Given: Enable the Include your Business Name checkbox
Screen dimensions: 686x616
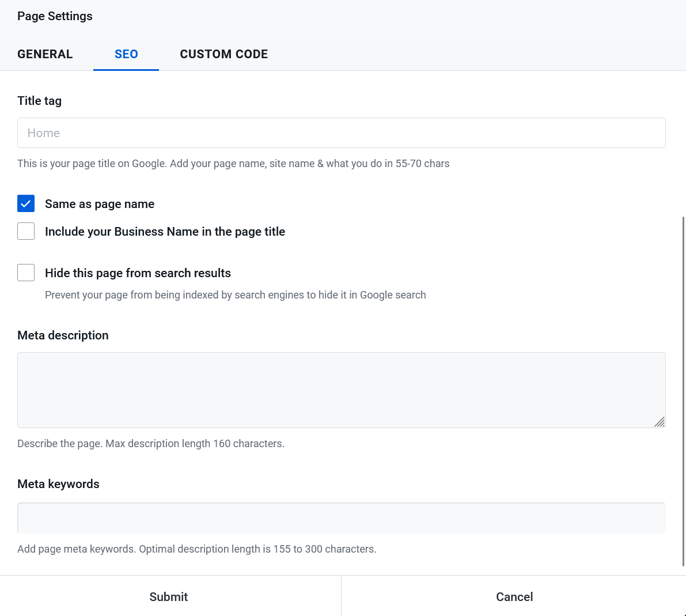Looking at the screenshot, I should click(x=26, y=232).
